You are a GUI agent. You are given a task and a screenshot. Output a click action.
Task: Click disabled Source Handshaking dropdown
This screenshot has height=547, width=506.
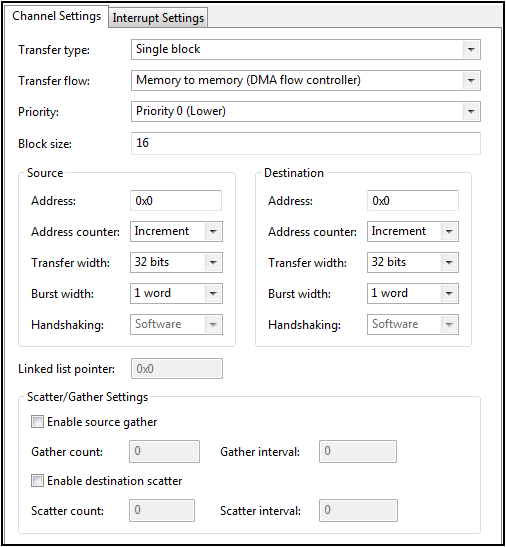pyautogui.click(x=176, y=324)
